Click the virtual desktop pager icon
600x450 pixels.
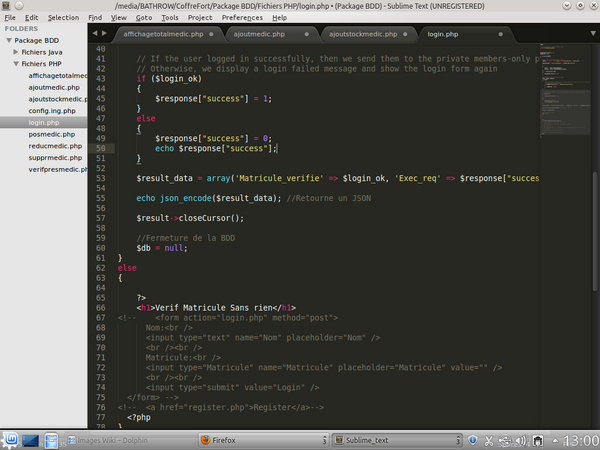(x=29, y=440)
